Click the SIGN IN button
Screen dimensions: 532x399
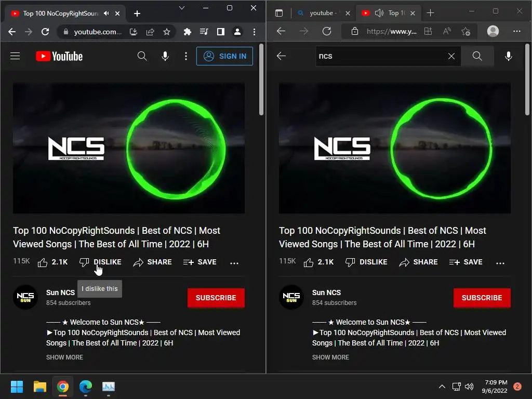pyautogui.click(x=224, y=56)
